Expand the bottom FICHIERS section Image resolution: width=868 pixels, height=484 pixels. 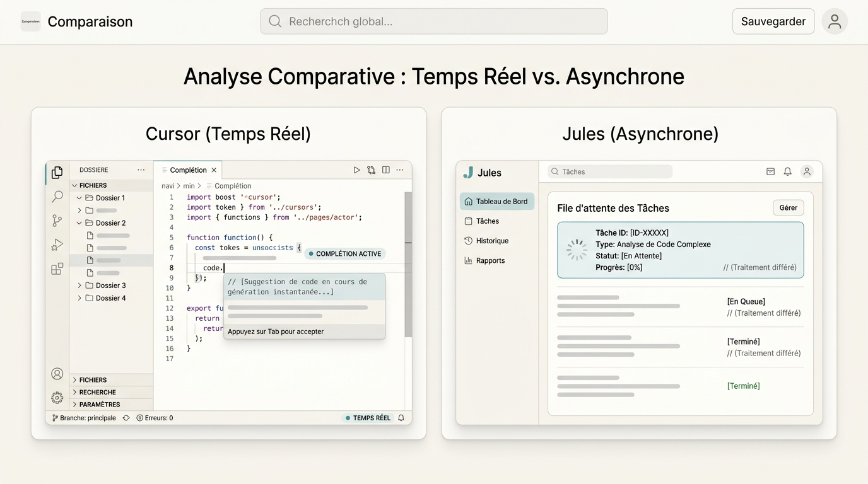(74, 380)
